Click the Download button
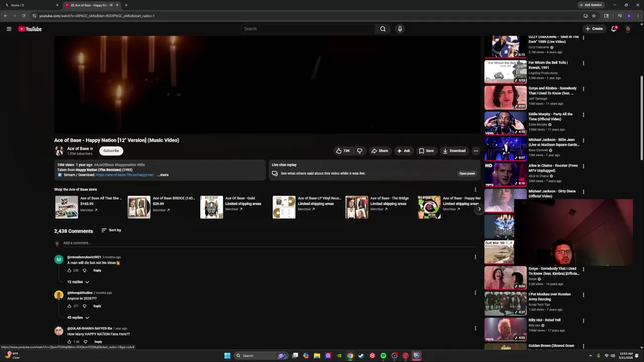 point(454,151)
